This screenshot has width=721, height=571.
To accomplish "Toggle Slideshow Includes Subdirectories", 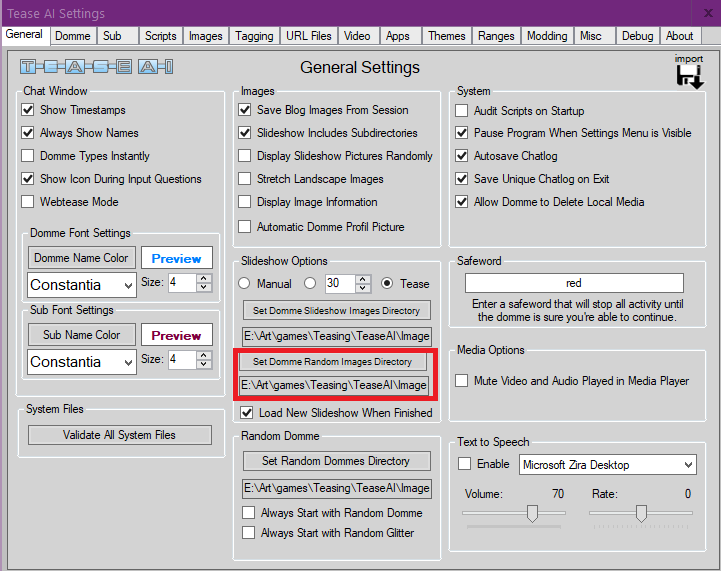I will pos(245,132).
